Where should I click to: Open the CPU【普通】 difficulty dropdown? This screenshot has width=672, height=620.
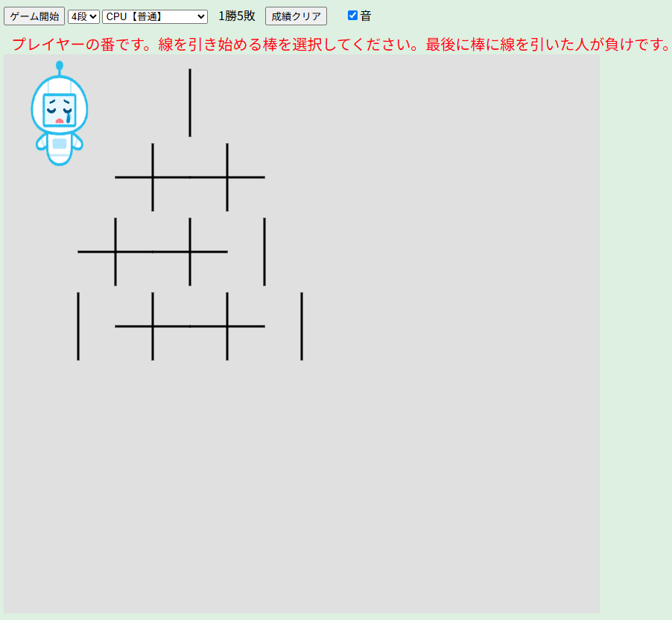(x=155, y=16)
